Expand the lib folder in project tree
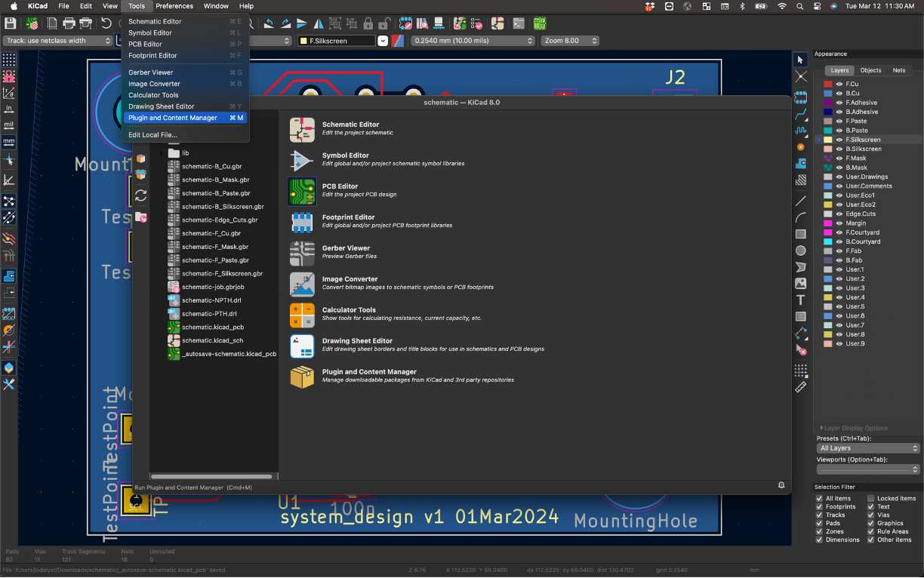Viewport: 924px width, 578px height. [x=161, y=153]
